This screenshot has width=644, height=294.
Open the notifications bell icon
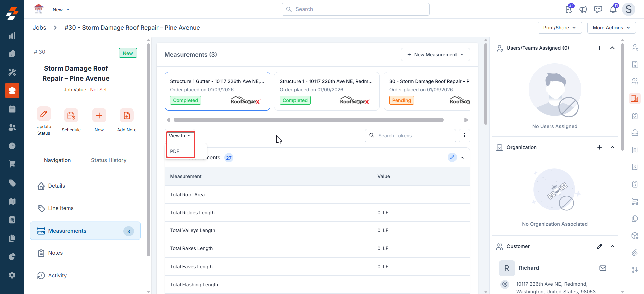coord(613,9)
